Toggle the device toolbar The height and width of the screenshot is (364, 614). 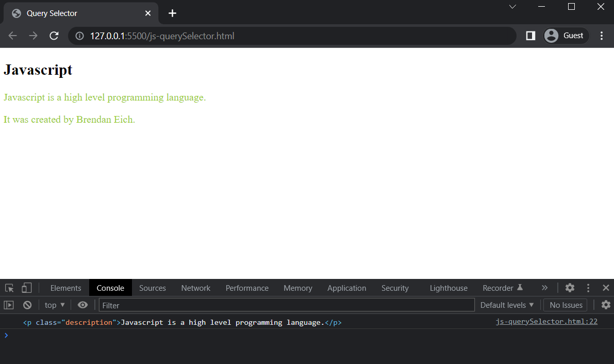[26, 288]
